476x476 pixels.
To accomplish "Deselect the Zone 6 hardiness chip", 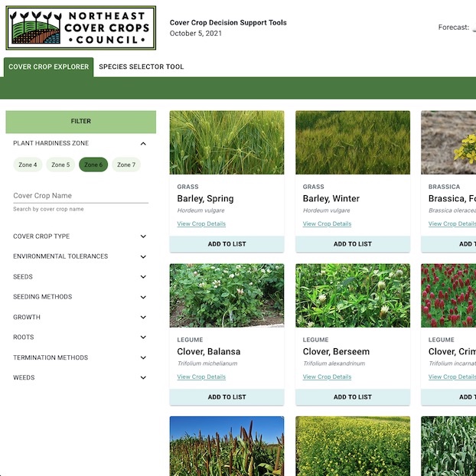I will (93, 165).
